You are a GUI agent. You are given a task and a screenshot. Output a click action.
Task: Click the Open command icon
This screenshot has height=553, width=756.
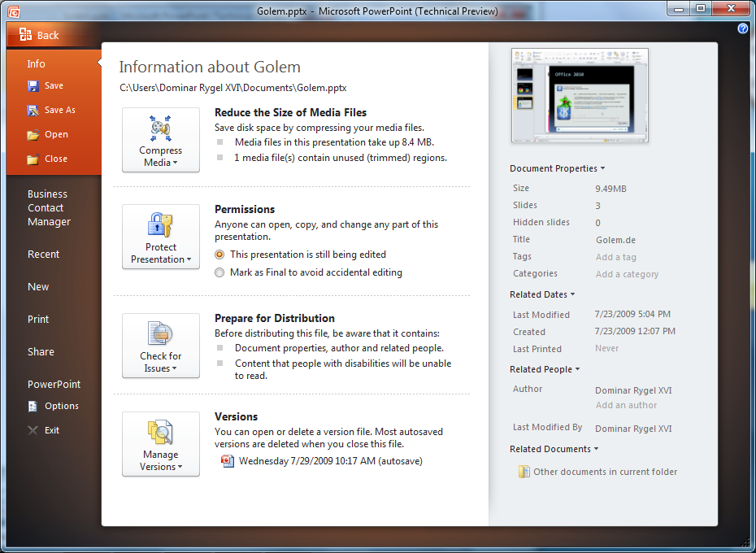(32, 134)
